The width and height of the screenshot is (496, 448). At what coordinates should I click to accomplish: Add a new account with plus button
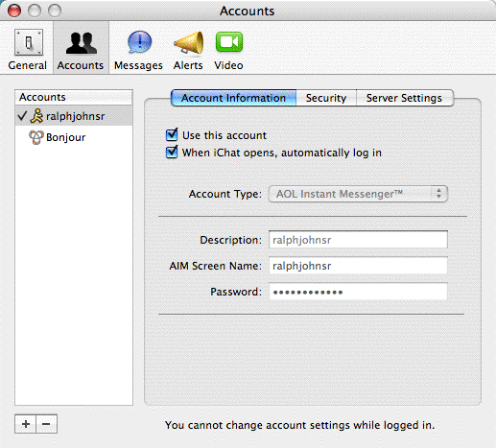(26, 424)
